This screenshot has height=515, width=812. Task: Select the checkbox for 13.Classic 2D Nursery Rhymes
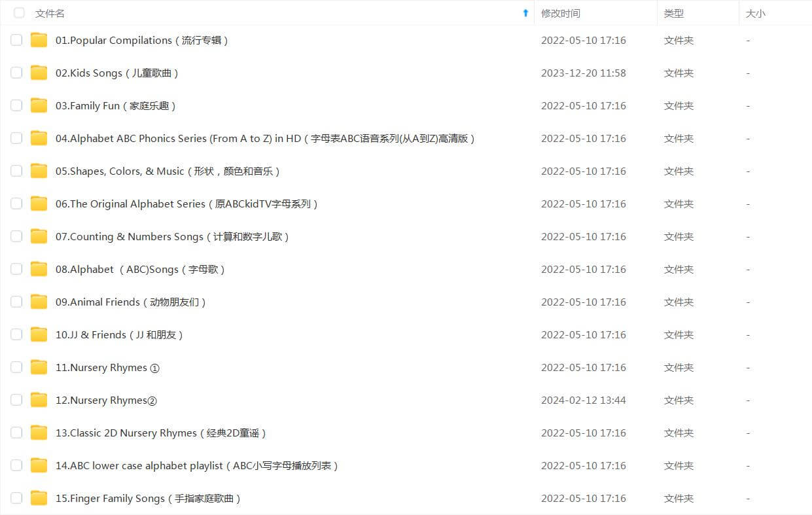click(16, 433)
